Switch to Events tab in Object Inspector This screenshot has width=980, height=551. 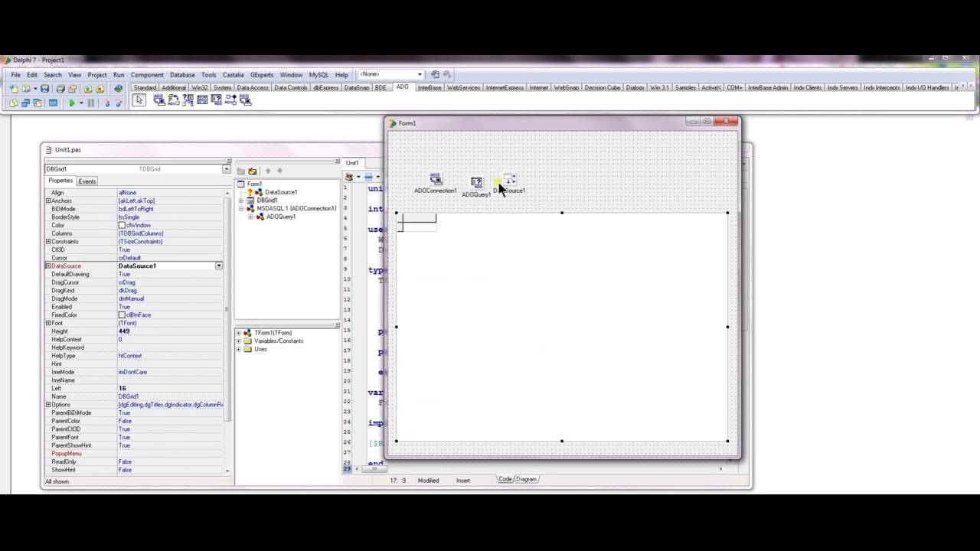[x=87, y=181]
